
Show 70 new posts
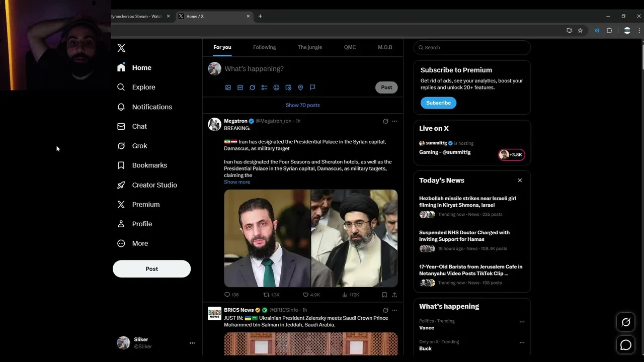coord(302,105)
